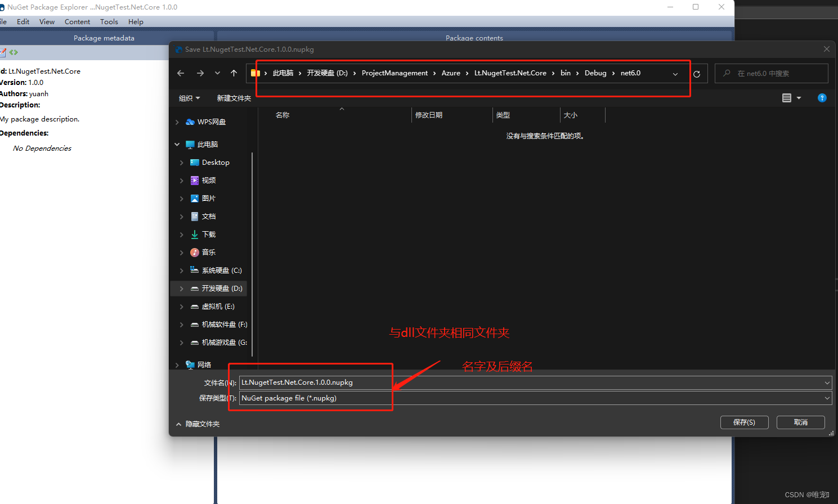The width and height of the screenshot is (838, 504).
Task: Click the 文件名 input field
Action: pos(531,382)
